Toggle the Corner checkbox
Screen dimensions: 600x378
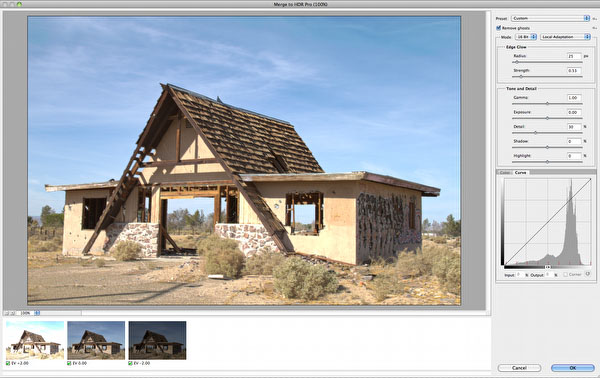565,275
